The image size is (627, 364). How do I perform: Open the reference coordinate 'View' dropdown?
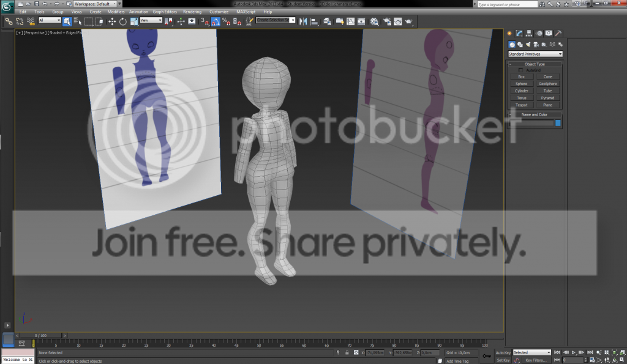pyautogui.click(x=151, y=20)
